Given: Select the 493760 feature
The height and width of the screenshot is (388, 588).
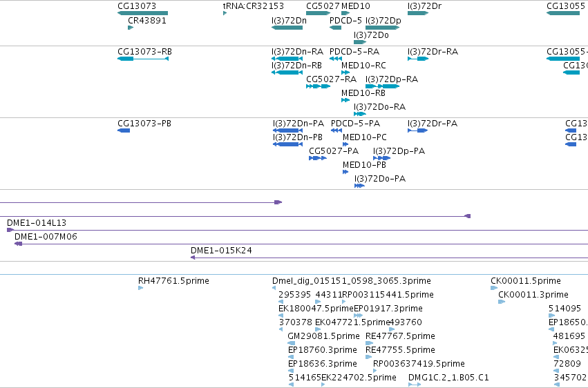Looking at the screenshot, I should coord(392,329).
